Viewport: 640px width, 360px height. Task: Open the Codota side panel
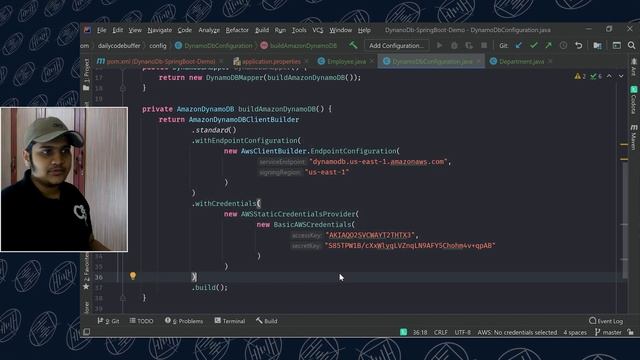pyautogui.click(x=633, y=100)
